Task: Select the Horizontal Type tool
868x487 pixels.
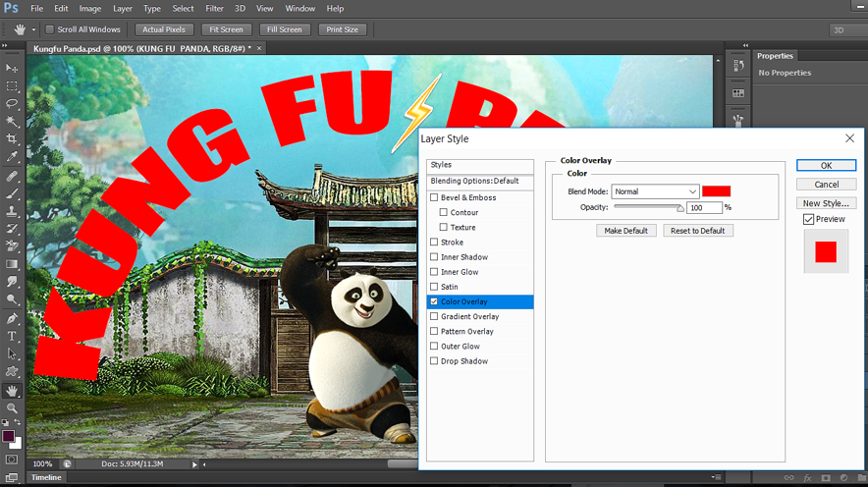Action: coord(12,336)
